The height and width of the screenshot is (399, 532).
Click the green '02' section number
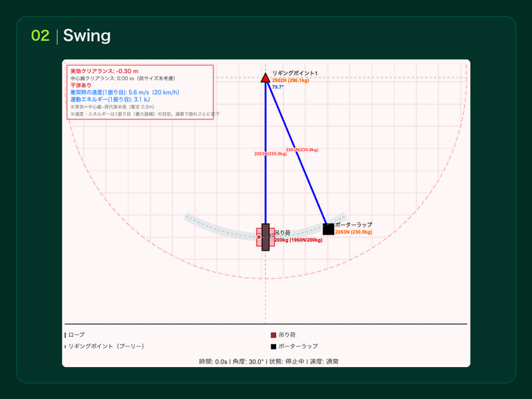coord(40,35)
